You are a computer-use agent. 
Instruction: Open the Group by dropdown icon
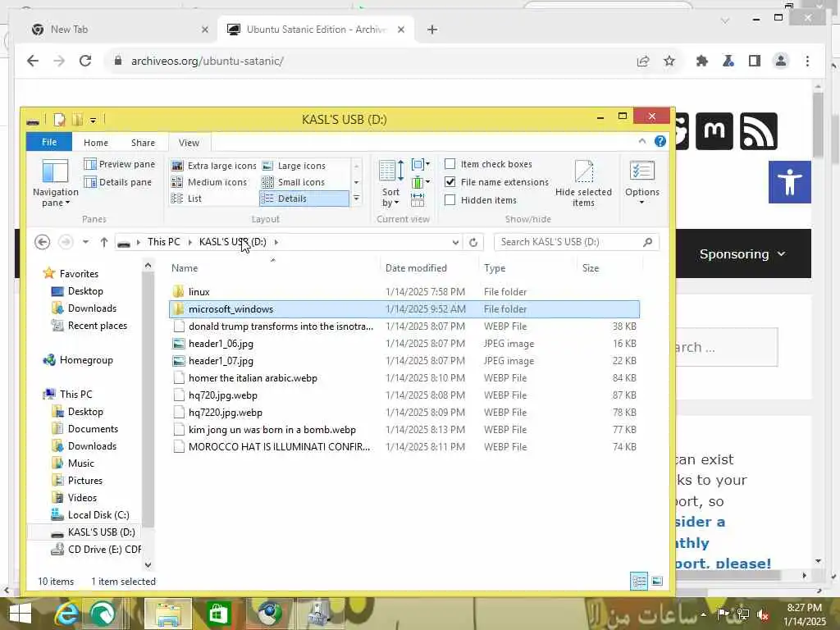[x=420, y=164]
